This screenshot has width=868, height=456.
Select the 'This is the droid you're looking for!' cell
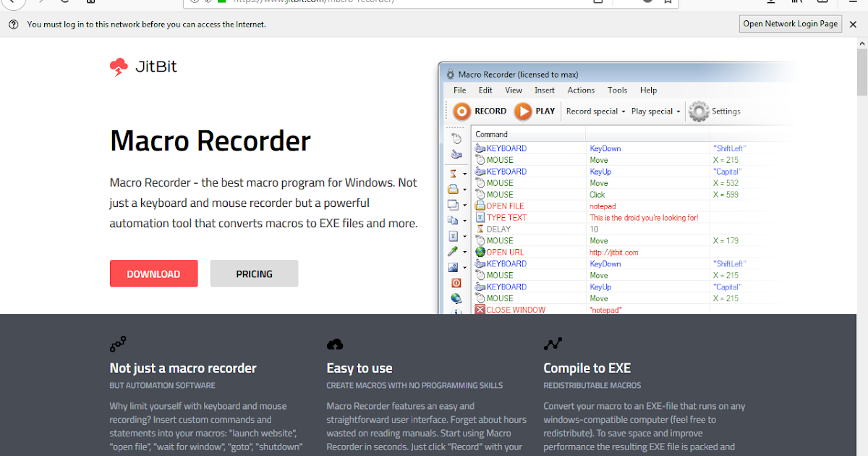tap(644, 217)
